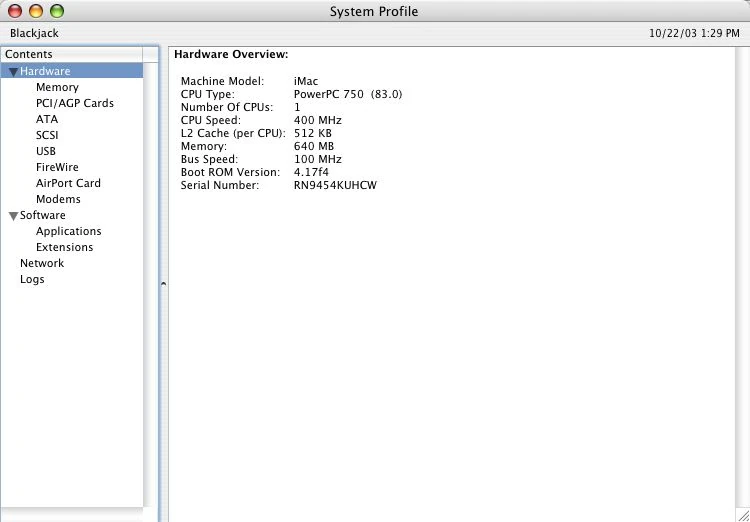Click the date and time 10/22/03 1:29 PM
This screenshot has height=522, width=750.
[x=694, y=33]
